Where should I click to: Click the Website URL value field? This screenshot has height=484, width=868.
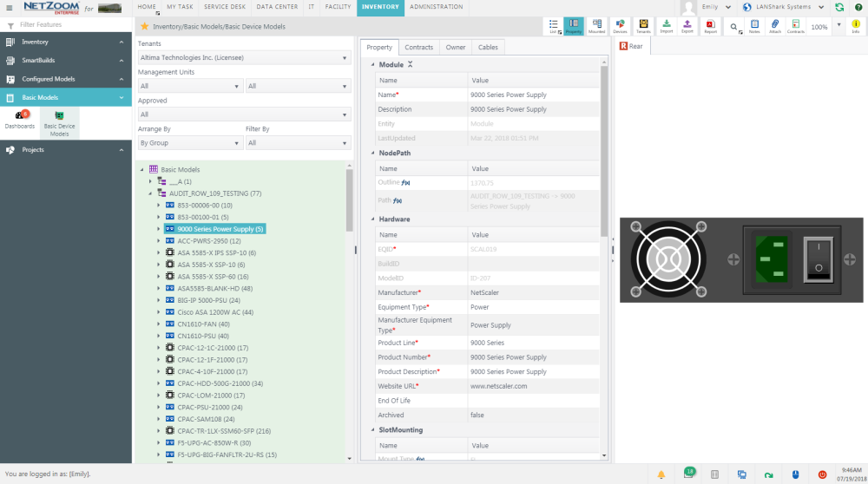point(533,386)
